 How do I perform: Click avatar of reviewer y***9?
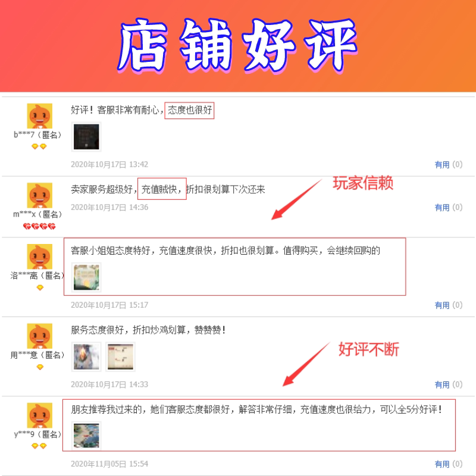pyautogui.click(x=39, y=415)
